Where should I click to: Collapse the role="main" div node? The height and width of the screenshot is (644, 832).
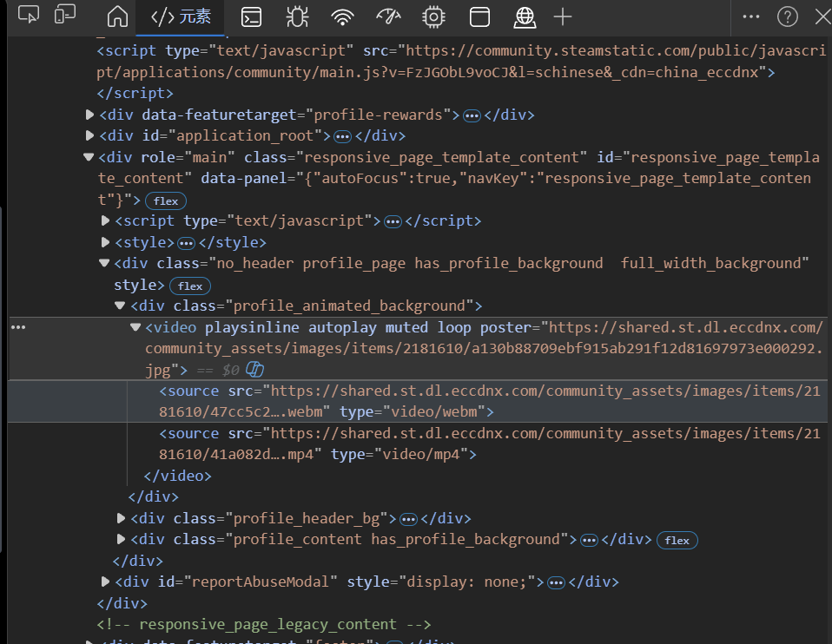coord(89,157)
